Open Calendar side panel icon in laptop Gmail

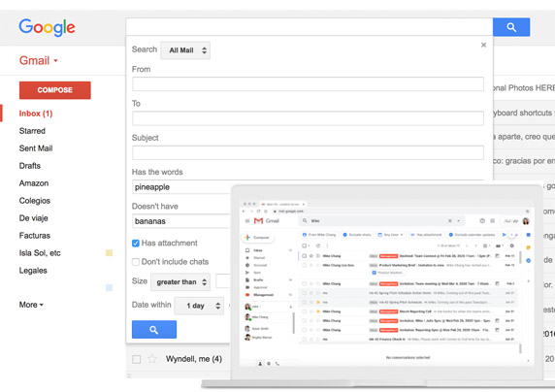point(529,235)
